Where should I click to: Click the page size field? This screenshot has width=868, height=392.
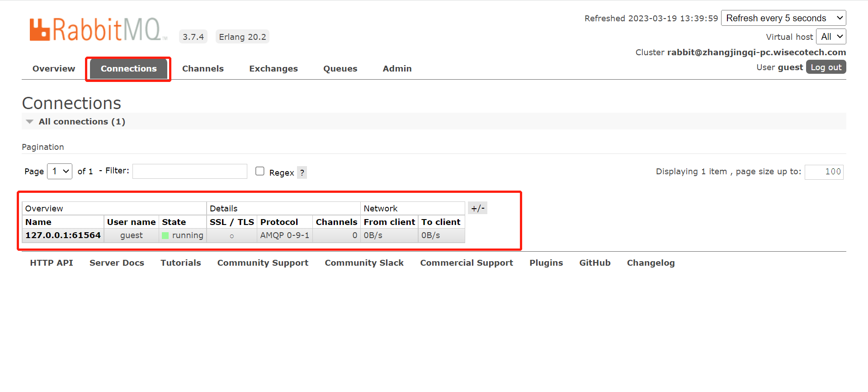[x=824, y=172]
